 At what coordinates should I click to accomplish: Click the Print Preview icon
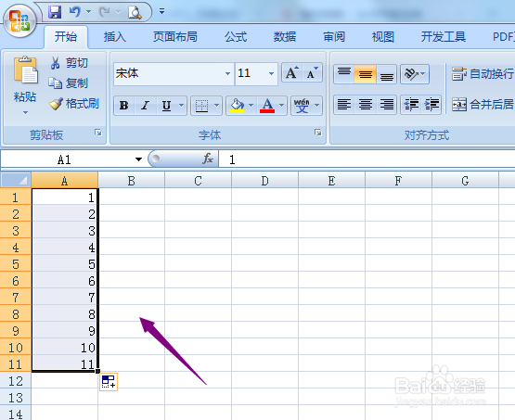(x=135, y=12)
